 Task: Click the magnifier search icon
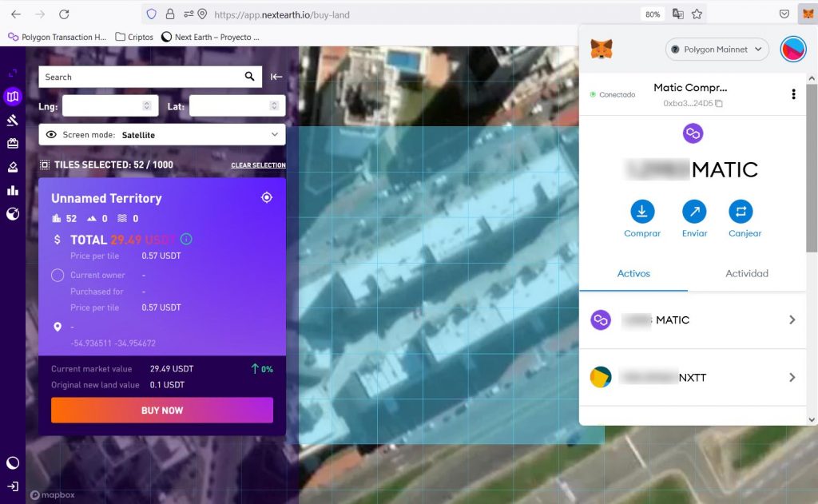click(x=250, y=77)
